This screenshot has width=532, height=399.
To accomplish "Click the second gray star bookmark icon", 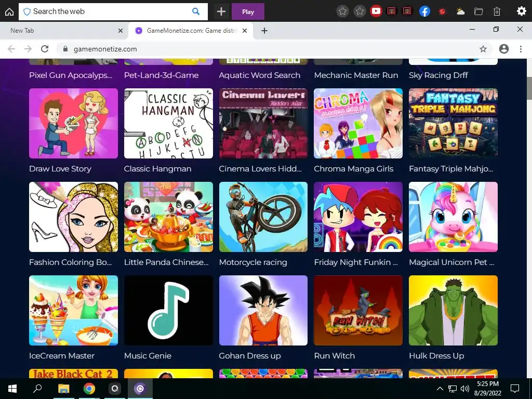I will 360,11.
